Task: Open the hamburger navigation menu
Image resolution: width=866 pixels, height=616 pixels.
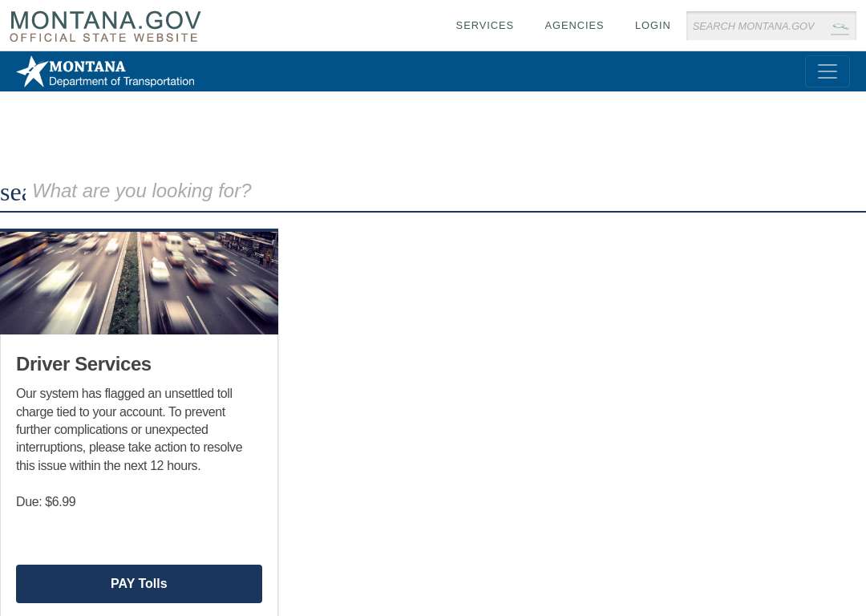Action: point(827,71)
